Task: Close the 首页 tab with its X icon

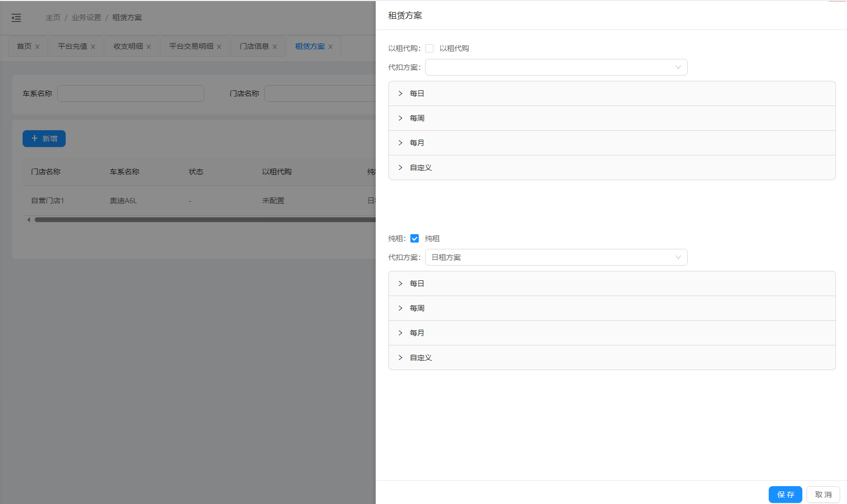Action: [37, 47]
